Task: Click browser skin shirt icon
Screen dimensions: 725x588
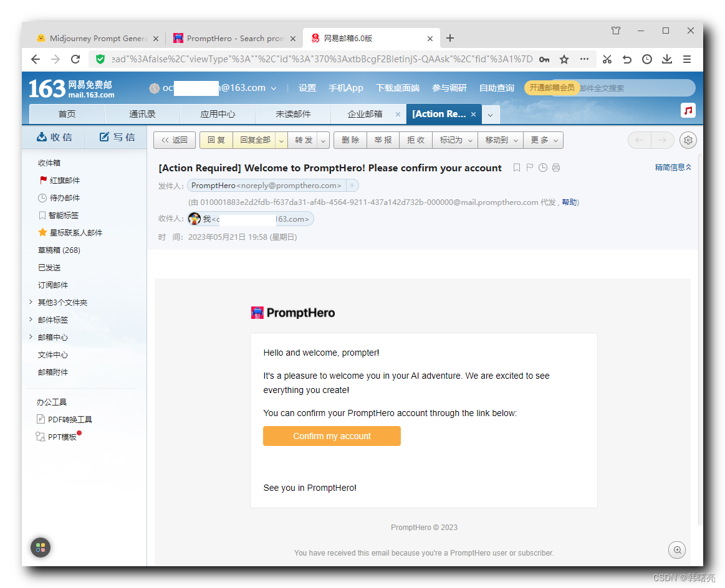Action: [x=616, y=31]
